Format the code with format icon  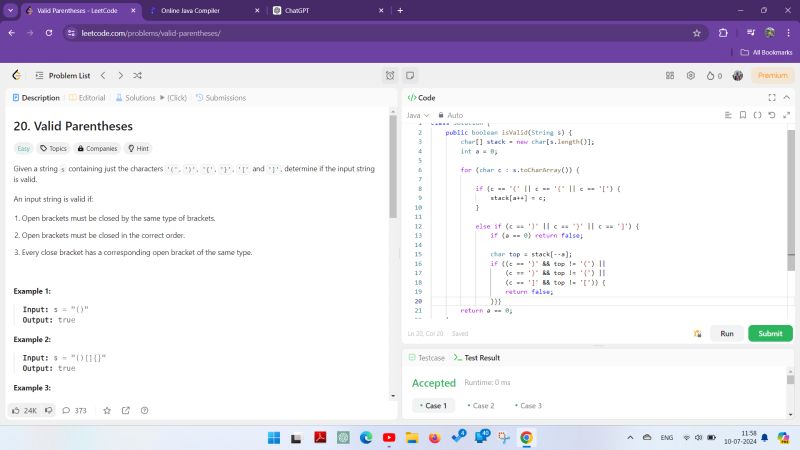(728, 115)
